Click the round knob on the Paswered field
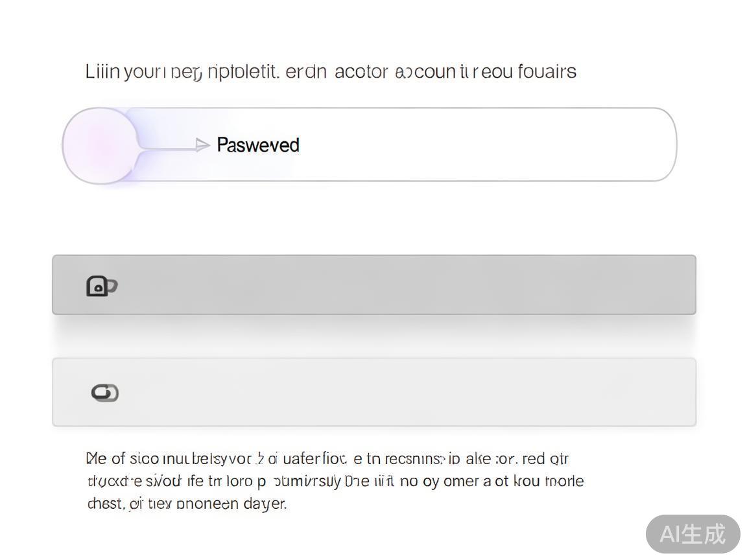Image resolution: width=747 pixels, height=560 pixels. pyautogui.click(x=100, y=145)
